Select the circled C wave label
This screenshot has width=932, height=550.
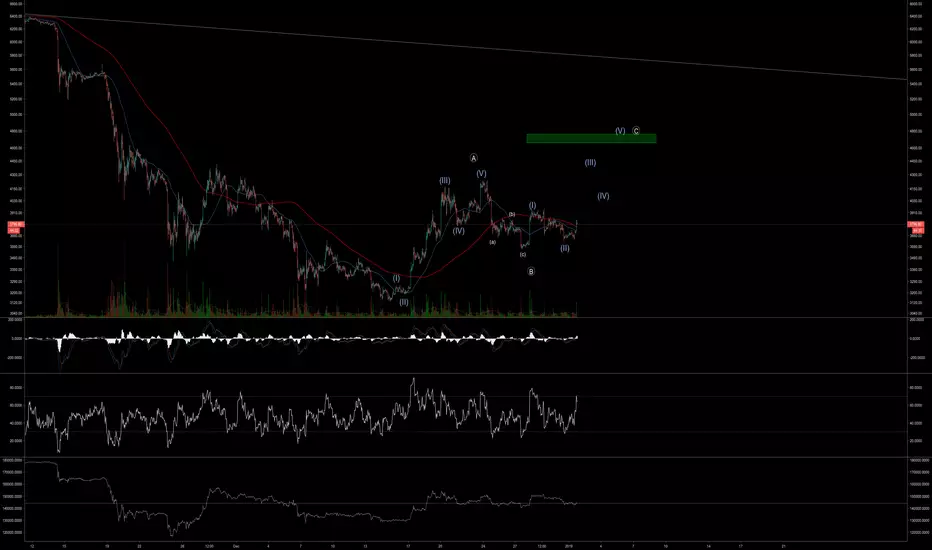pyautogui.click(x=636, y=131)
